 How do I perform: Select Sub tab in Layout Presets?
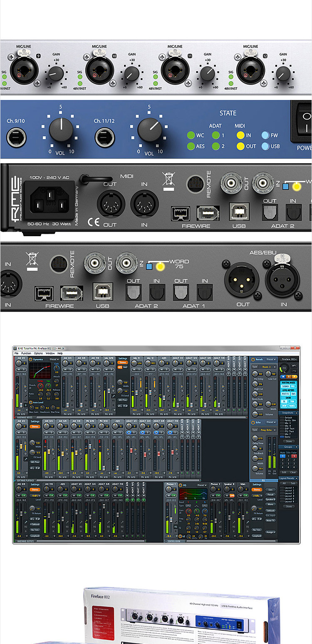[293, 483]
